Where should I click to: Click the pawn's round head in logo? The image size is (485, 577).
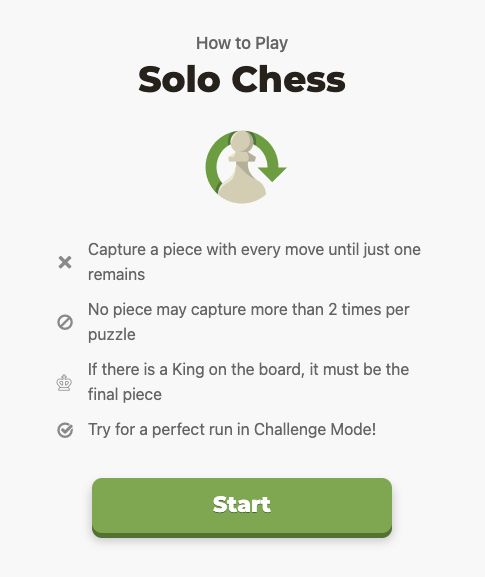pos(242,143)
